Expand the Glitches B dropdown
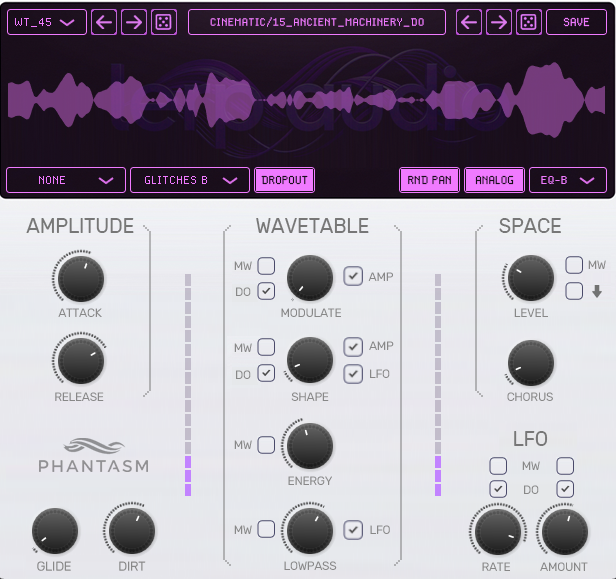616x579 pixels. pyautogui.click(x=189, y=180)
